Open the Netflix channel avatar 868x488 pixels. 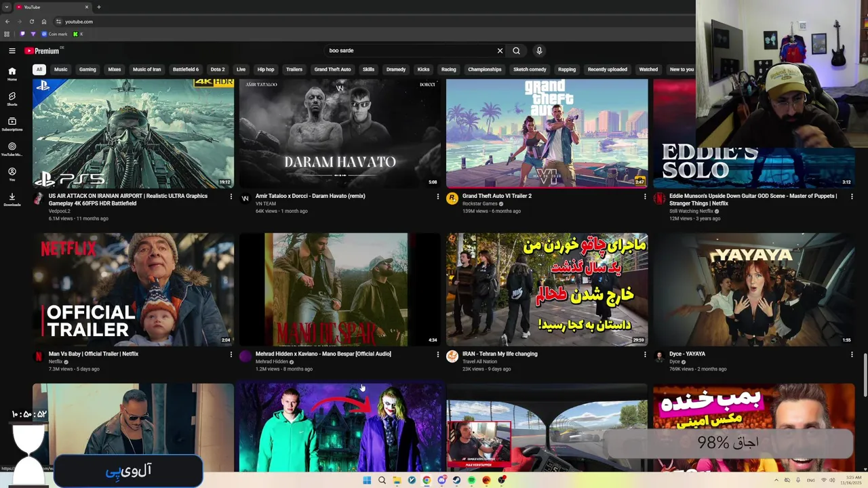[x=39, y=356]
